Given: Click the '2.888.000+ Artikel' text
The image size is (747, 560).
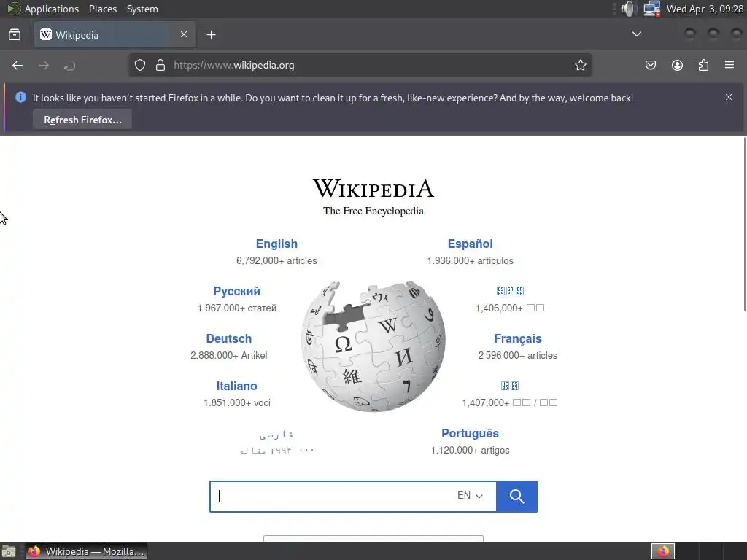Looking at the screenshot, I should click(228, 355).
